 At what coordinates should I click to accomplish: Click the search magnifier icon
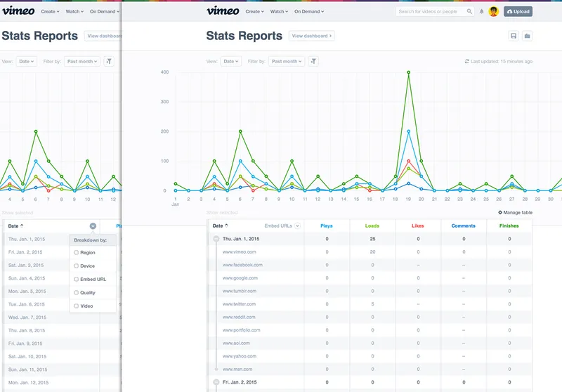click(469, 12)
